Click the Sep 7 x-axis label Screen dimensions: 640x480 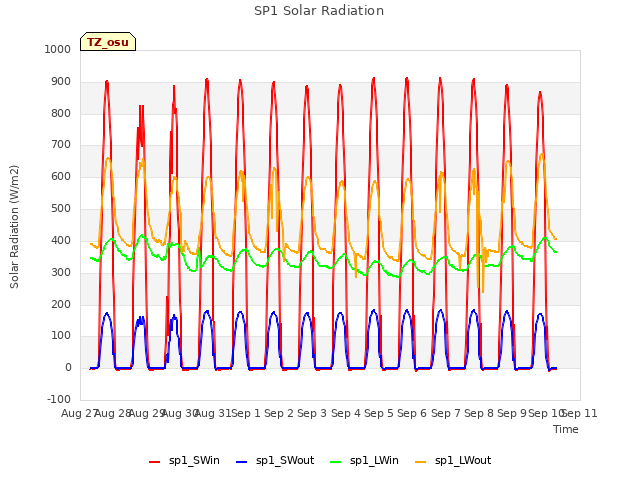[x=446, y=413]
